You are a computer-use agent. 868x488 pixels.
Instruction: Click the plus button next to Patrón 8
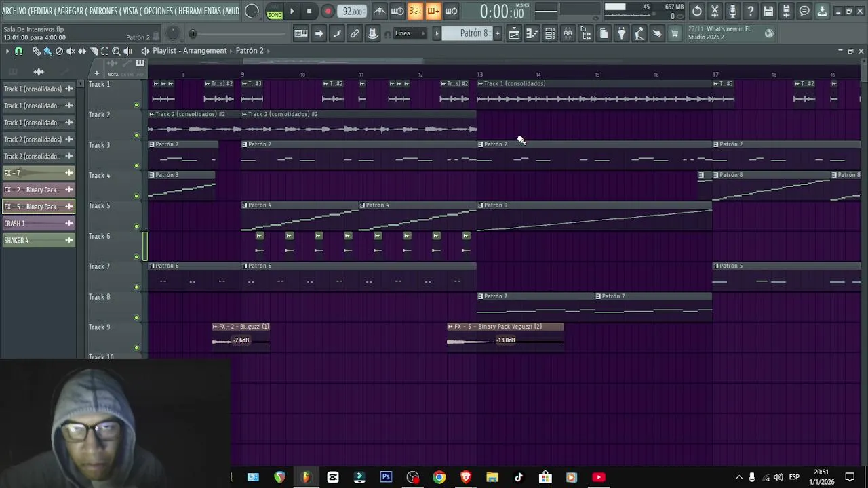(x=497, y=33)
